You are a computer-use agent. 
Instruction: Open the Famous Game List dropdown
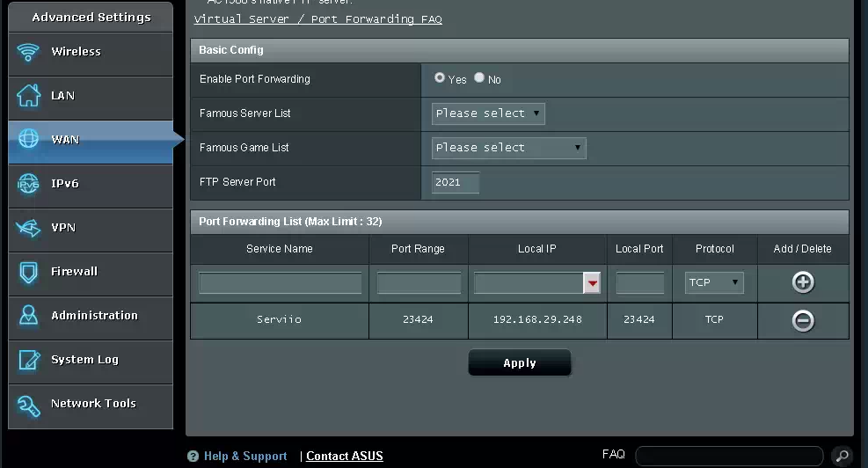[x=508, y=148]
